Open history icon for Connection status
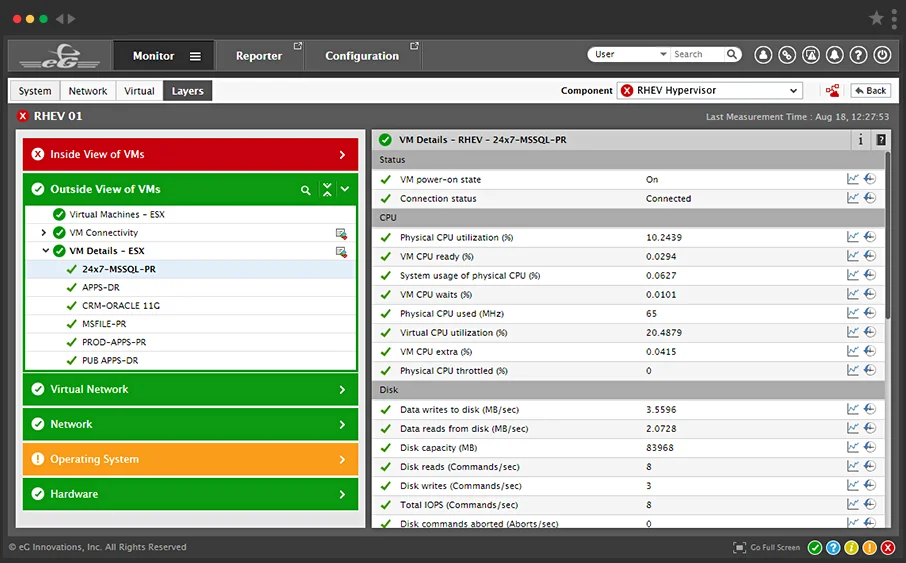Image resolution: width=906 pixels, height=563 pixels. pos(870,198)
